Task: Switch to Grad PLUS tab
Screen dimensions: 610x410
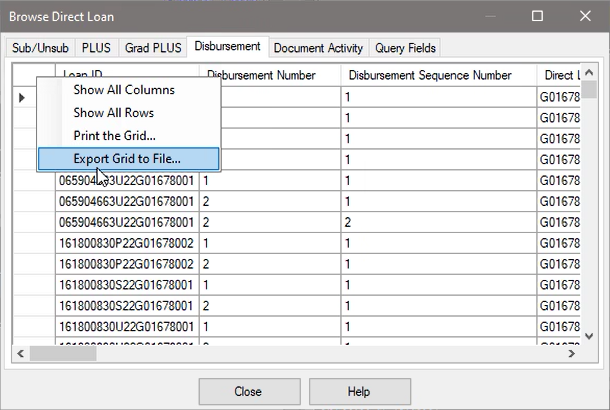Action: point(152,47)
